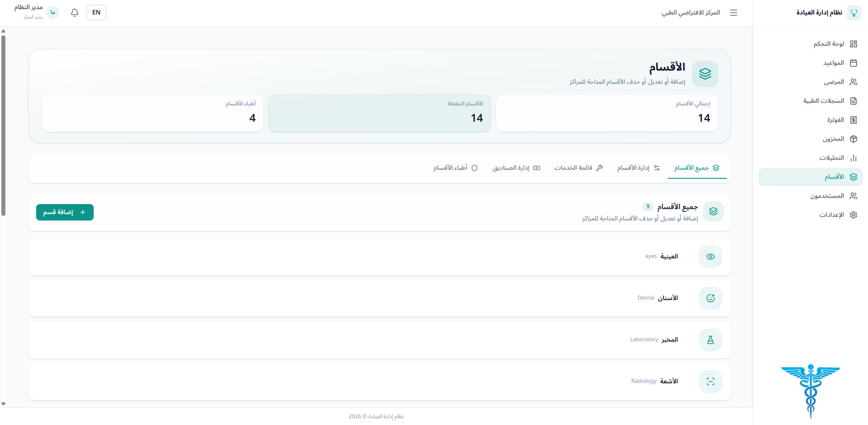Open notifications bell icon
Screen dimensions: 868x425
[x=75, y=12]
